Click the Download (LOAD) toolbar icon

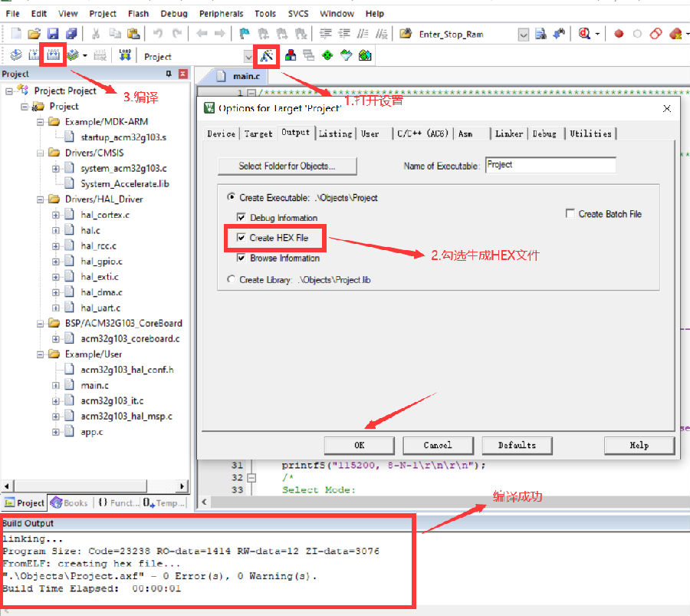pyautogui.click(x=125, y=55)
